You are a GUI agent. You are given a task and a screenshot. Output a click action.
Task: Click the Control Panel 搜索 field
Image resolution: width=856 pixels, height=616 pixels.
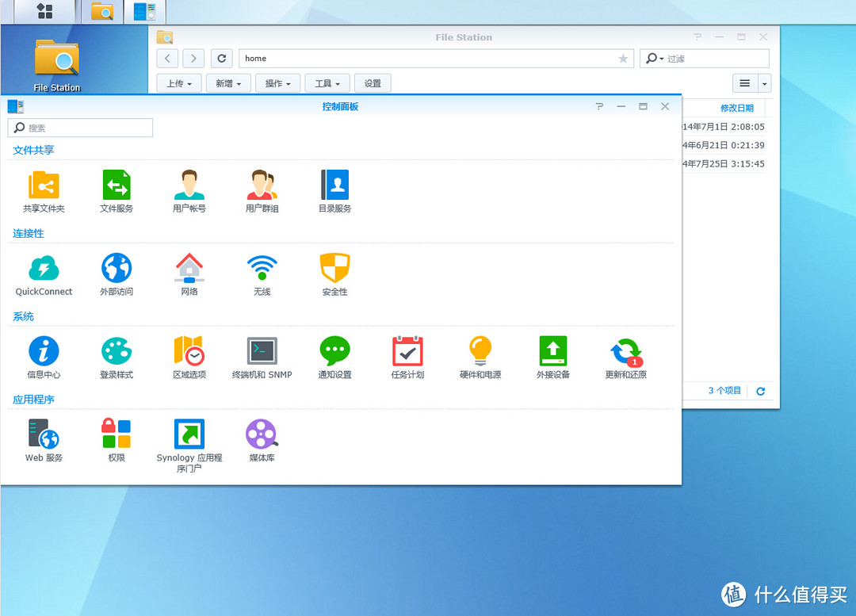[80, 128]
